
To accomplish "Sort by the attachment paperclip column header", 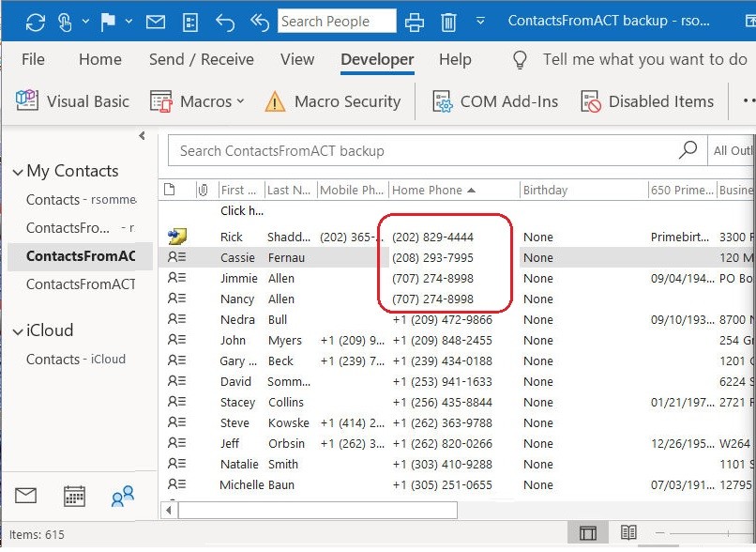I will tap(203, 191).
